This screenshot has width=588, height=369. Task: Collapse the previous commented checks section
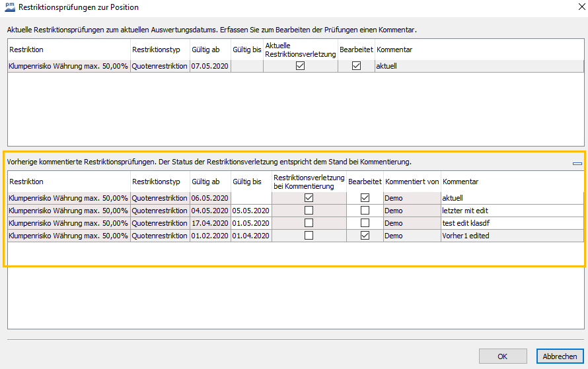577,162
